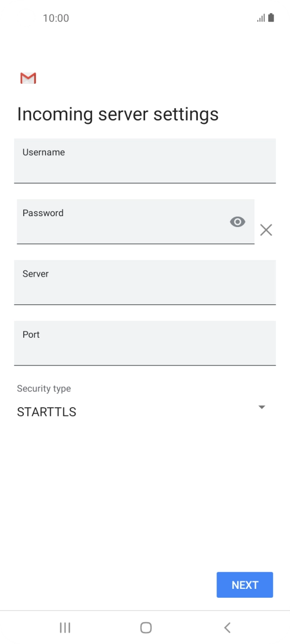Tap the Back button in navigation bar
The image size is (290, 644).
(227, 627)
